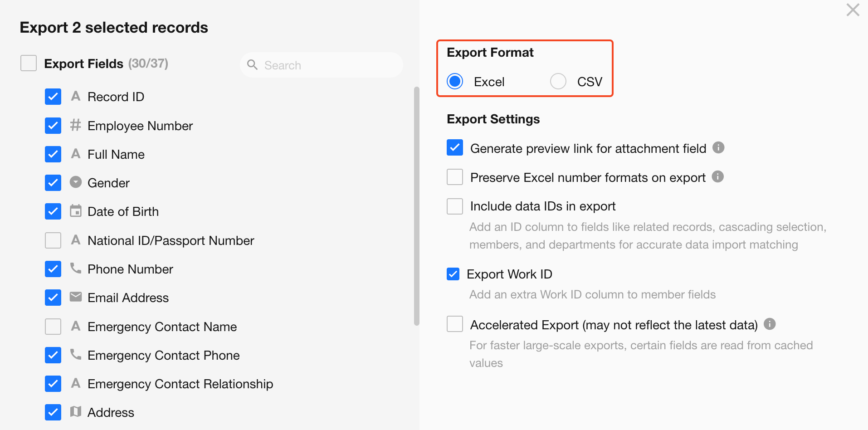This screenshot has width=868, height=430.
Task: Enable Include data IDs in export
Action: click(455, 206)
